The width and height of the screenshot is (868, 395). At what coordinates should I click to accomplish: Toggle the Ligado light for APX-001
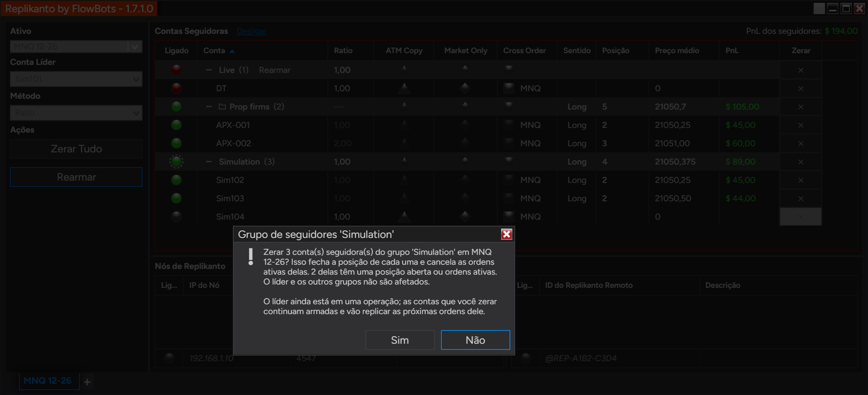176,125
